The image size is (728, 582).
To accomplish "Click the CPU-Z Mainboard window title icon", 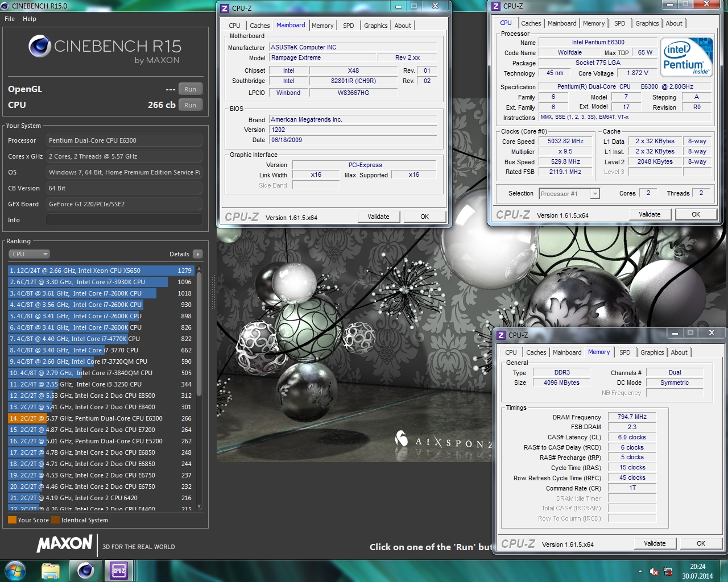I will pyautogui.click(x=225, y=8).
